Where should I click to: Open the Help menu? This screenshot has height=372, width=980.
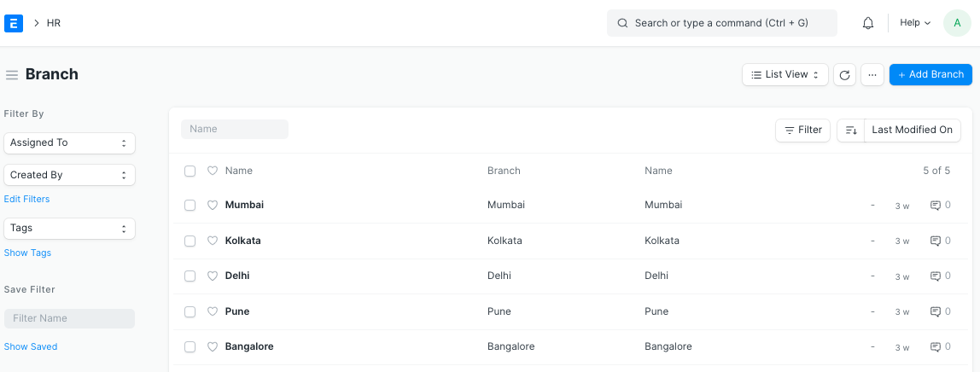click(915, 23)
